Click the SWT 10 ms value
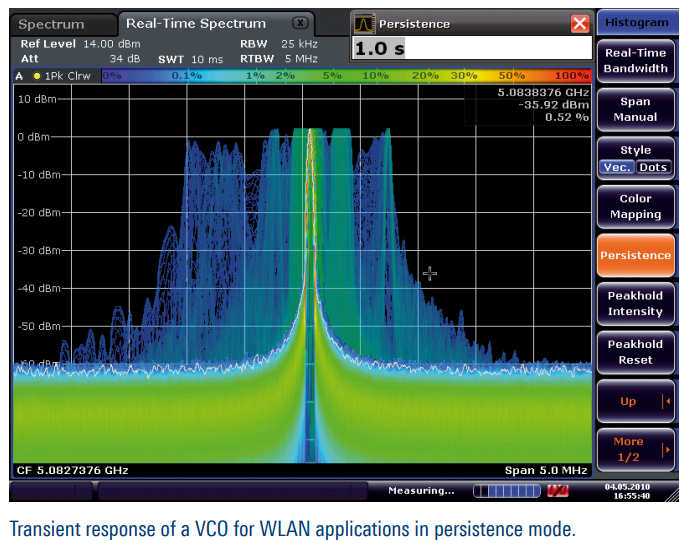The width and height of the screenshot is (691, 541). 207,59
